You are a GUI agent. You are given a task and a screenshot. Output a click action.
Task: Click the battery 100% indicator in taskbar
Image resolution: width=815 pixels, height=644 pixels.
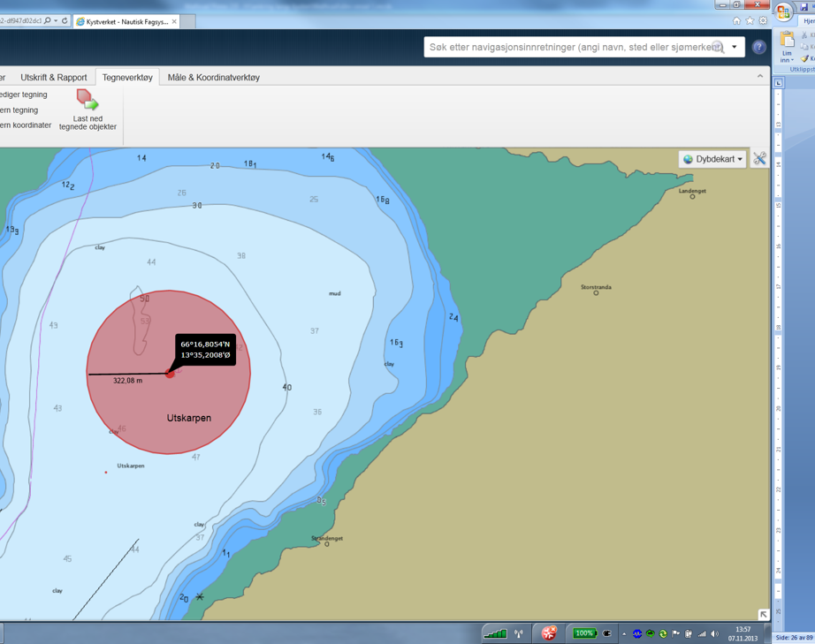[584, 633]
